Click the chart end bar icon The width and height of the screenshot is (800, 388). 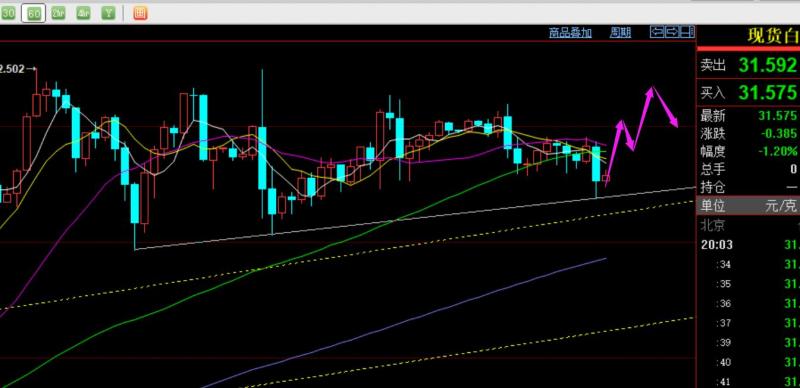click(688, 32)
